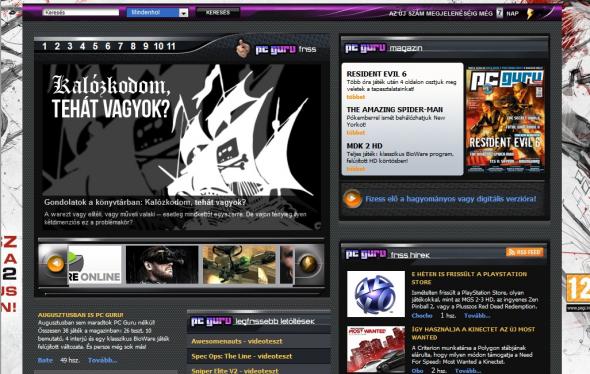Image resolution: width=590 pixels, height=374 pixels.
Task: Open E héten is frissült PlayStation Store headline
Action: (x=469, y=278)
